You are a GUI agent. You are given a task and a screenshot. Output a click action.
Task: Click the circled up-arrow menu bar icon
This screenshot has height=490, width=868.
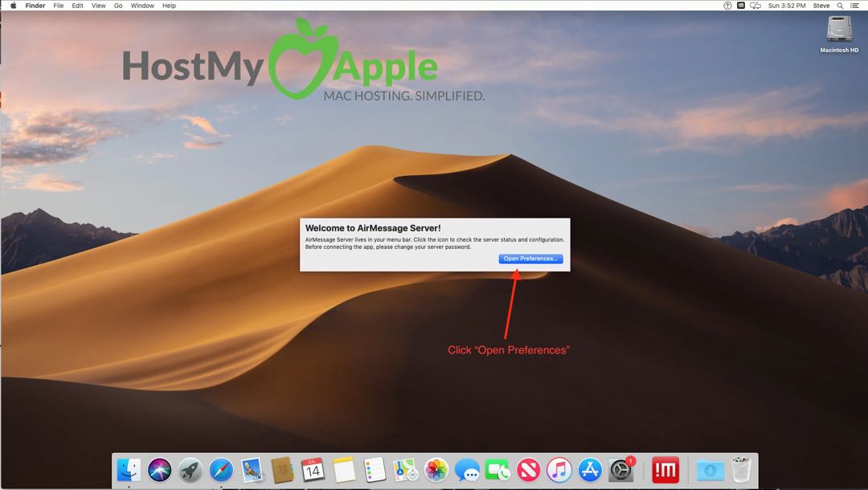point(727,6)
